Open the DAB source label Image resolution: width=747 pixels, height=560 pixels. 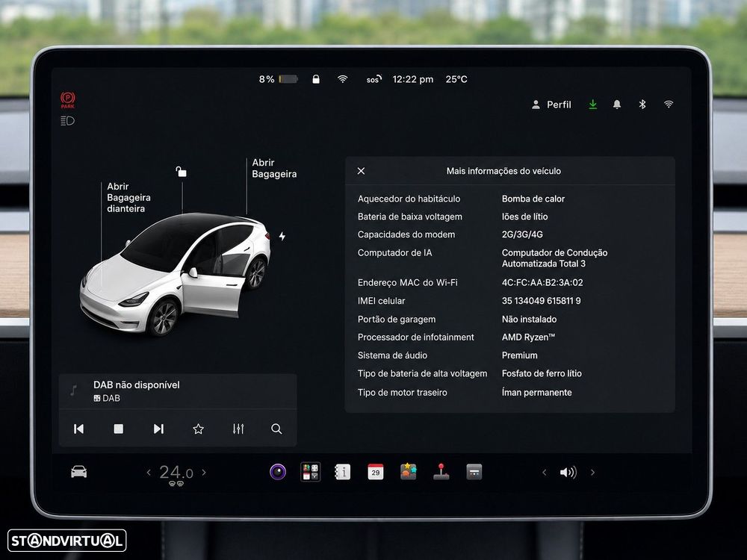[x=107, y=398]
